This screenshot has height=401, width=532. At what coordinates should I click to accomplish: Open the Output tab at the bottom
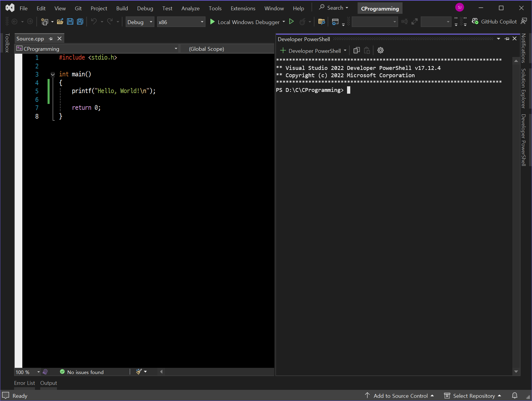click(48, 383)
